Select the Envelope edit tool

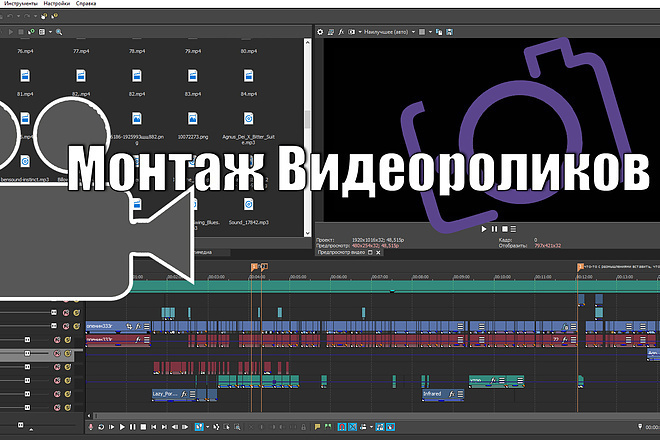pyautogui.click(x=216, y=427)
